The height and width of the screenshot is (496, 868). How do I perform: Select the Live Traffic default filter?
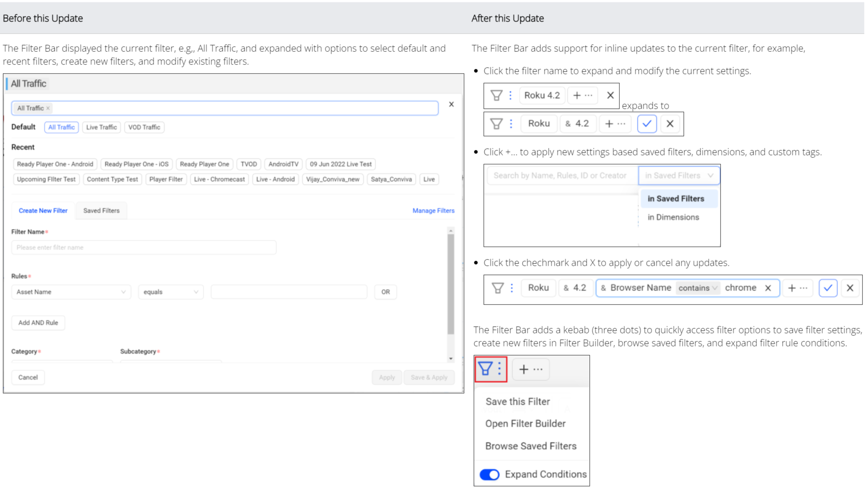[x=101, y=127]
